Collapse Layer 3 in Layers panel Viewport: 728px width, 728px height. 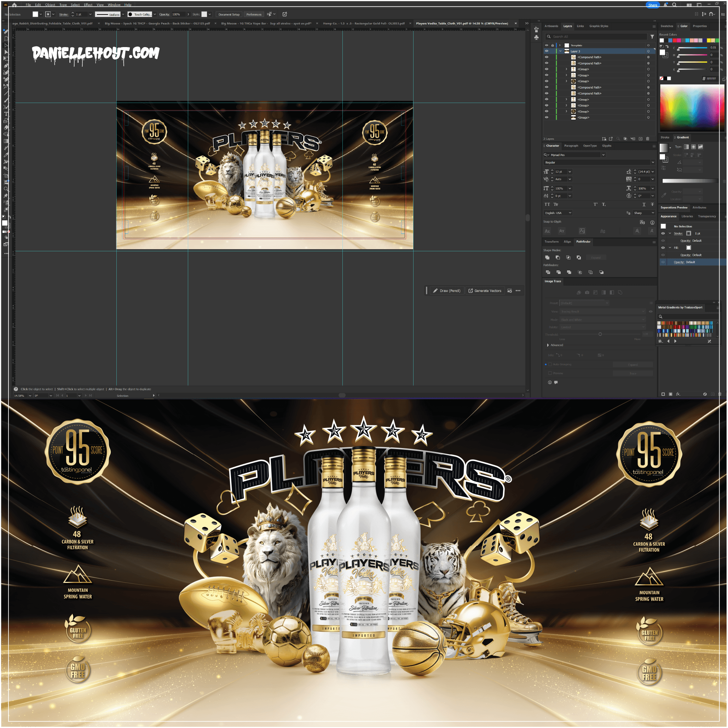pos(560,51)
